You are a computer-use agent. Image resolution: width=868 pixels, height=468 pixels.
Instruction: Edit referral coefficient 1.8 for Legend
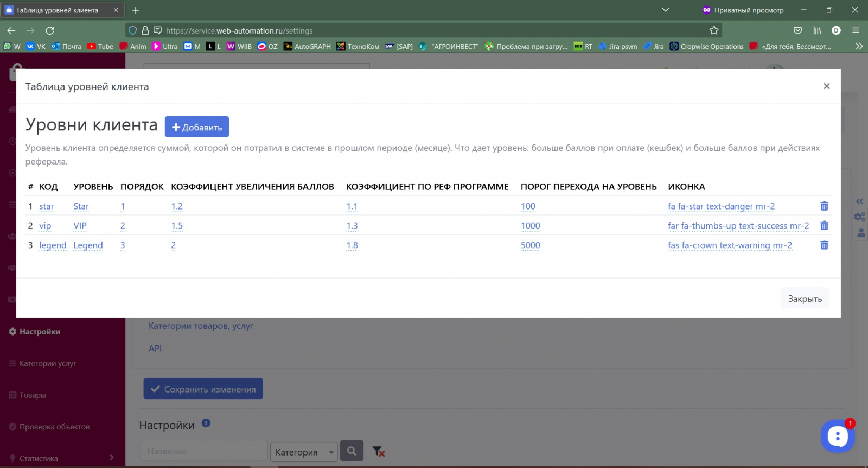[352, 245]
